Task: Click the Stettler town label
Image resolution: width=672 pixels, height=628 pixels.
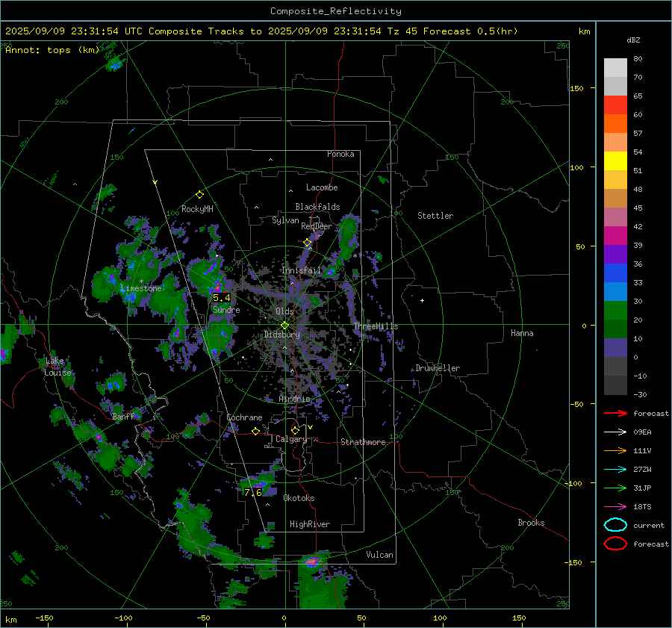Action: click(x=435, y=216)
